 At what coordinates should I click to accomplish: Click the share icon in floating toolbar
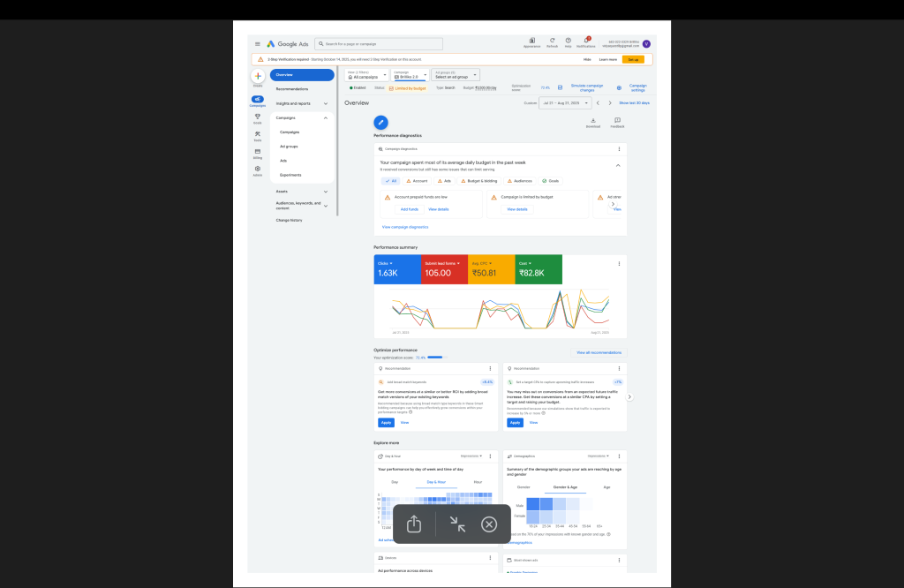coord(414,524)
